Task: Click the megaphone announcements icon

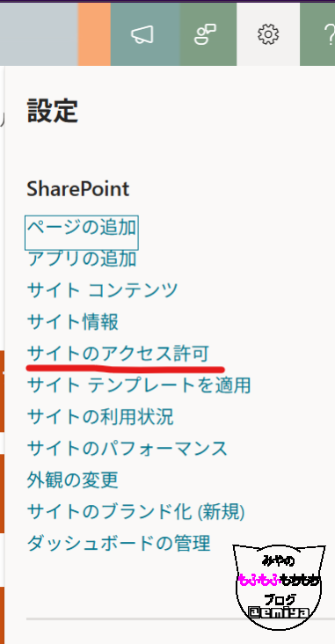Action: pos(142,34)
